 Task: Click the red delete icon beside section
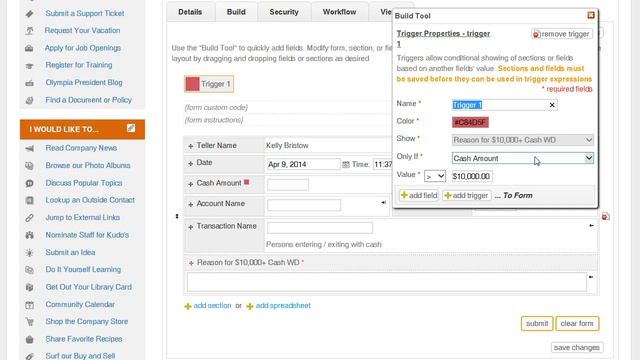click(605, 216)
